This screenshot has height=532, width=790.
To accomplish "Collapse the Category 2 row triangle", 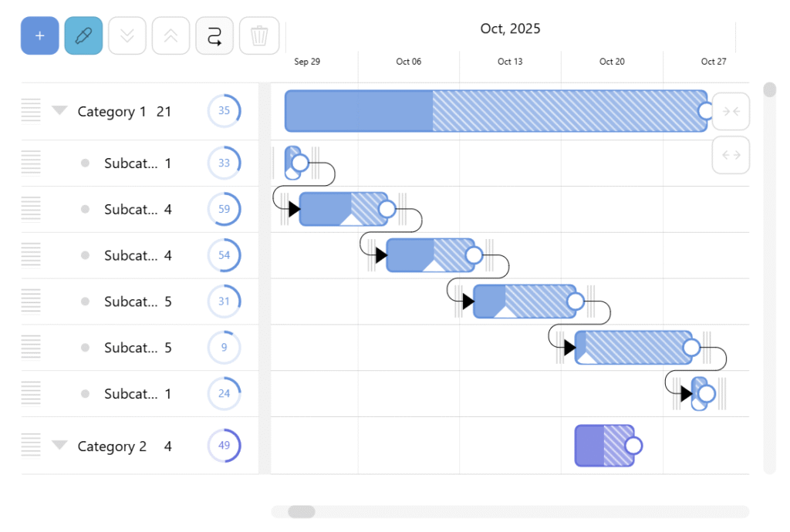I will (59, 446).
